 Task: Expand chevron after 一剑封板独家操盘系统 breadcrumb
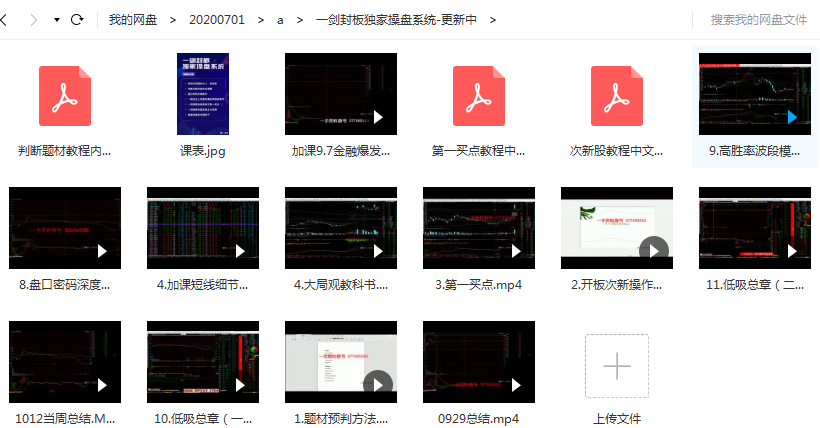click(493, 20)
